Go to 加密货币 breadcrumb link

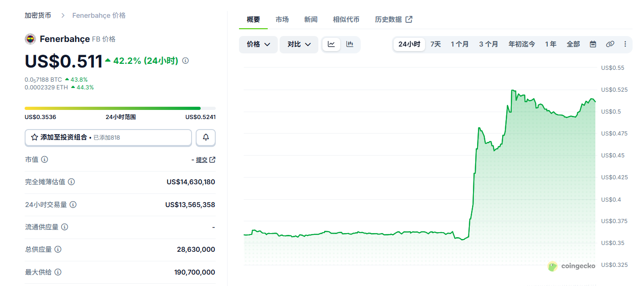point(38,16)
